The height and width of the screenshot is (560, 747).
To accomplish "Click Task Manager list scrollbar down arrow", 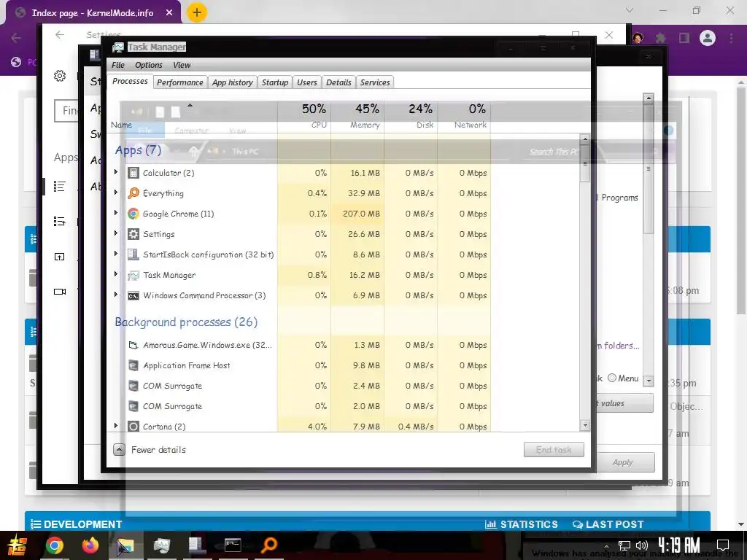I will click(x=585, y=425).
